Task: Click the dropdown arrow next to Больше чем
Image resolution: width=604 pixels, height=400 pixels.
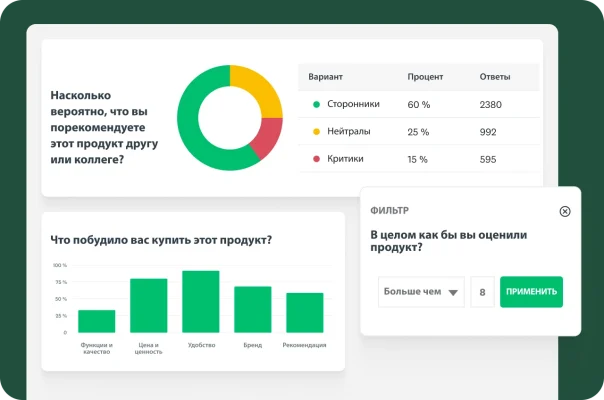Action: pos(453,293)
